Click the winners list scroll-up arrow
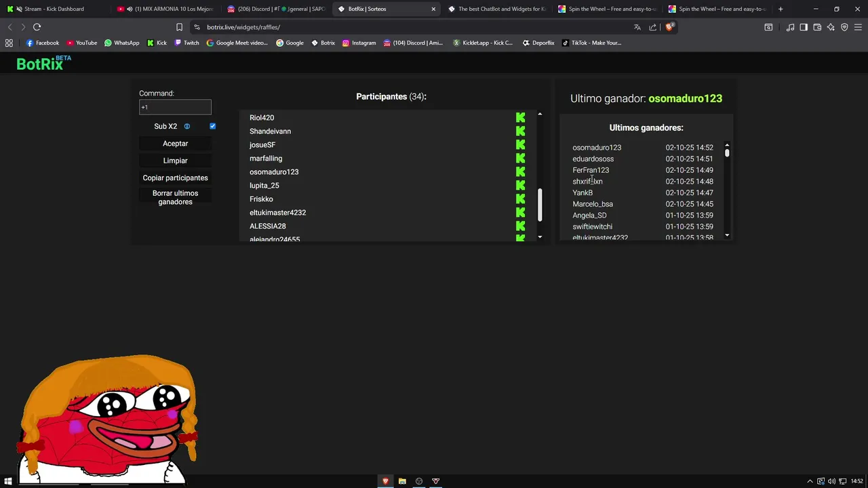This screenshot has height=488, width=868. coord(727,145)
